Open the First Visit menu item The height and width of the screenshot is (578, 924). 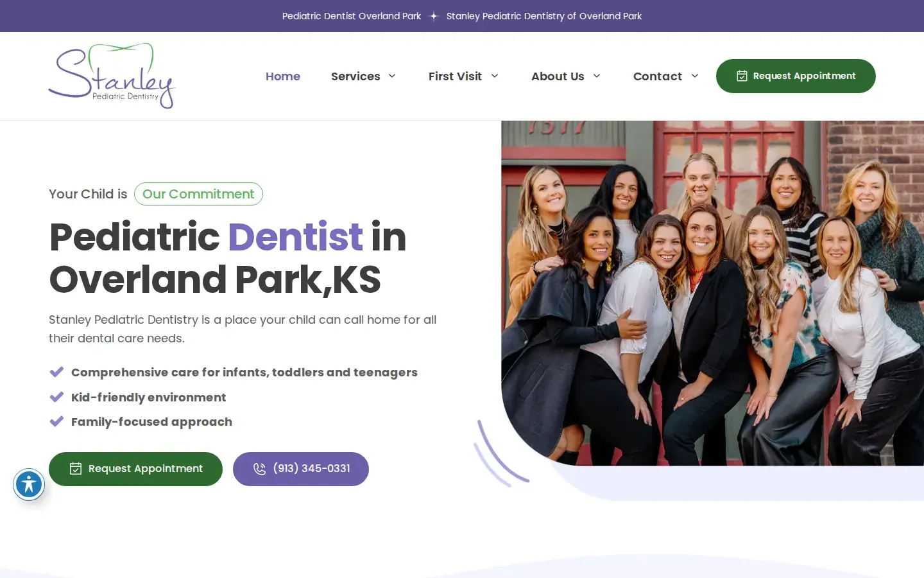tap(455, 76)
